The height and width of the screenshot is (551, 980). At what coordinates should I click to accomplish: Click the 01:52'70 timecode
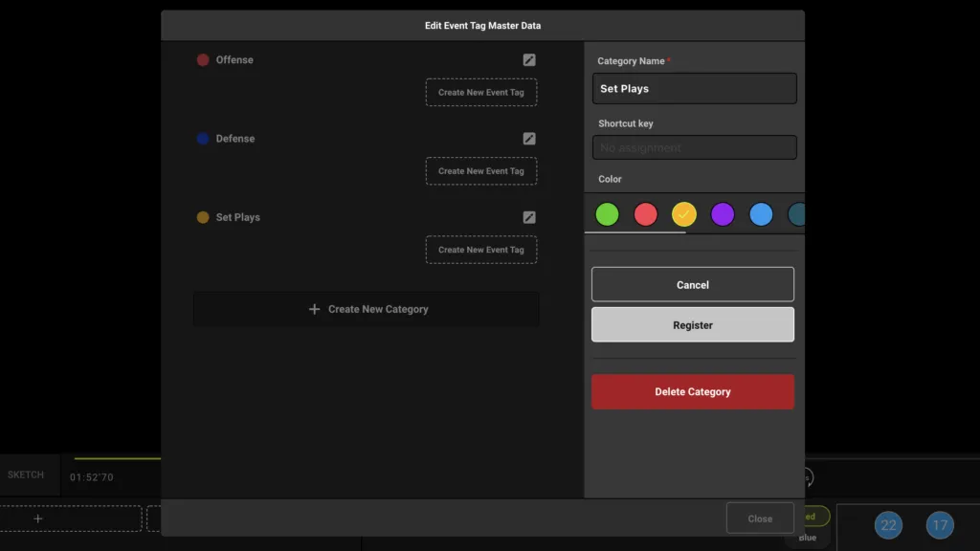coord(91,477)
